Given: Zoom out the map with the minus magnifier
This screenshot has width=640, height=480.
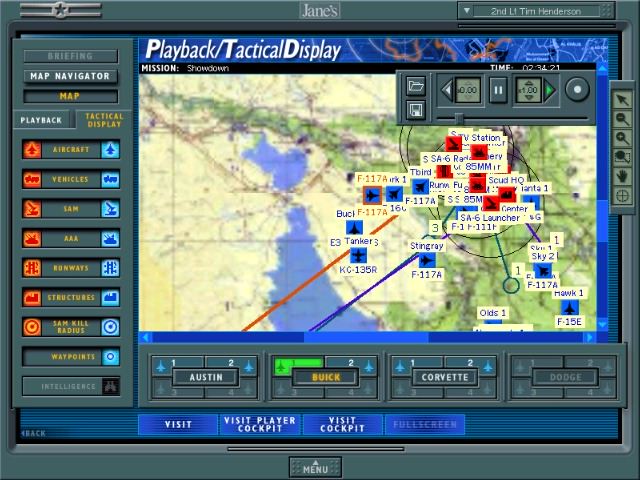Looking at the screenshot, I should [622, 118].
